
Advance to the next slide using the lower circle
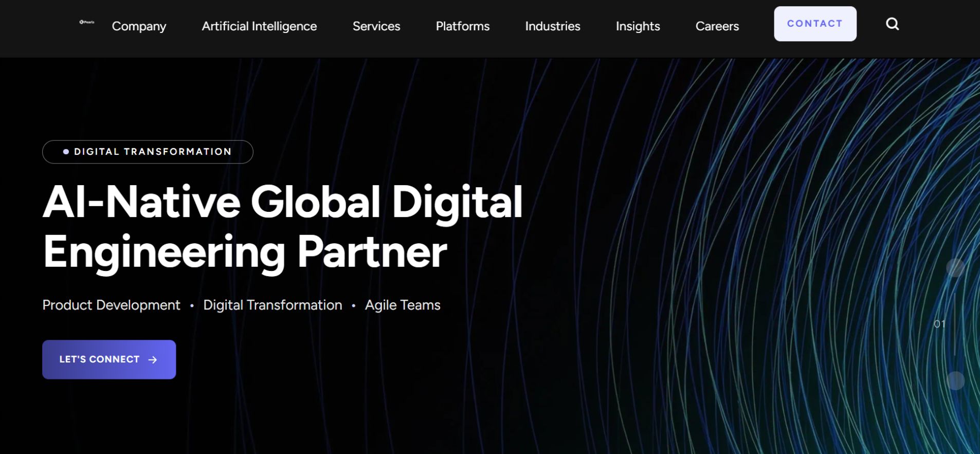(955, 380)
